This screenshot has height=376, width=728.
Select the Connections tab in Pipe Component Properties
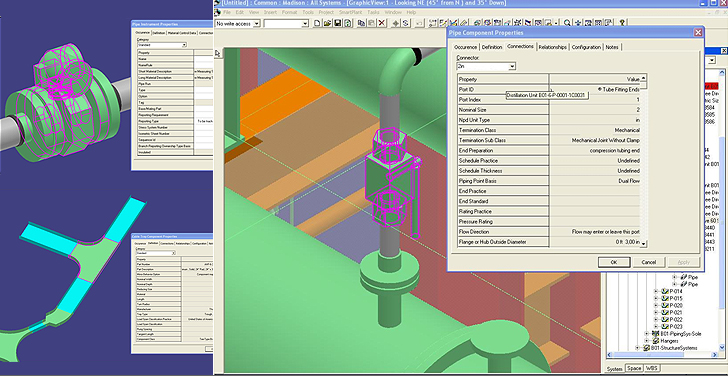click(x=520, y=46)
